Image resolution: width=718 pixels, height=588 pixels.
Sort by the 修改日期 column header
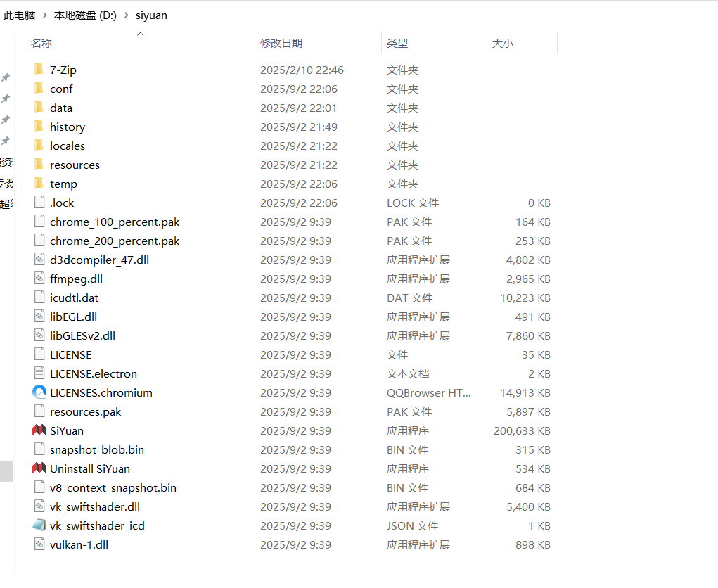[x=281, y=43]
